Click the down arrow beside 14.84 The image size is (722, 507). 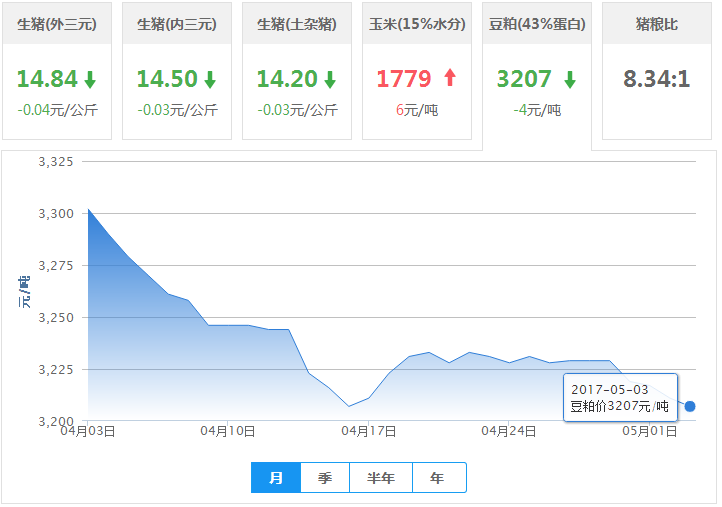point(90,79)
